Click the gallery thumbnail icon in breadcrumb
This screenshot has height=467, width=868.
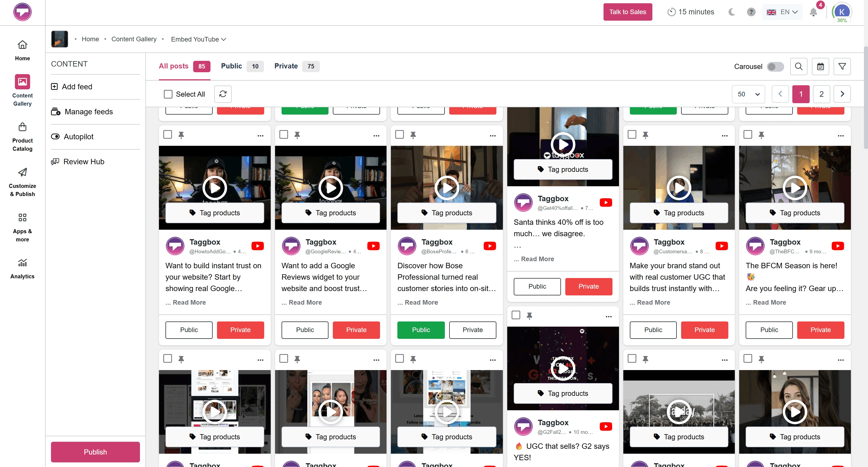click(59, 39)
